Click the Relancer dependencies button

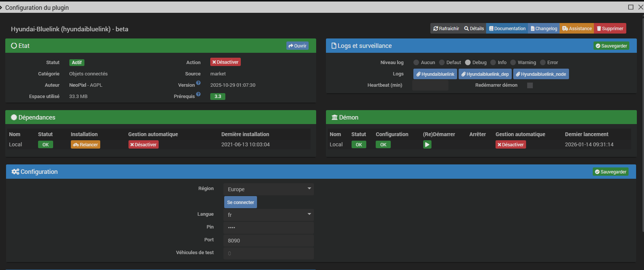pos(86,145)
